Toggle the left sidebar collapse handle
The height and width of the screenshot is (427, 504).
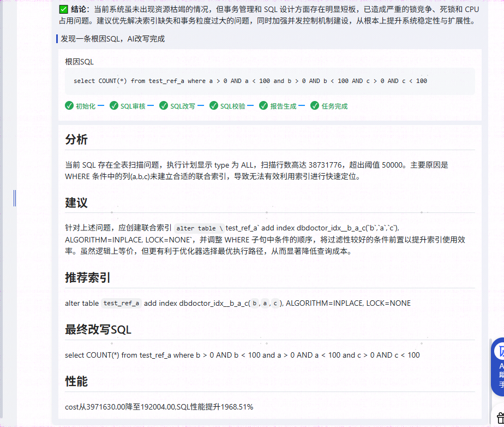point(15,198)
